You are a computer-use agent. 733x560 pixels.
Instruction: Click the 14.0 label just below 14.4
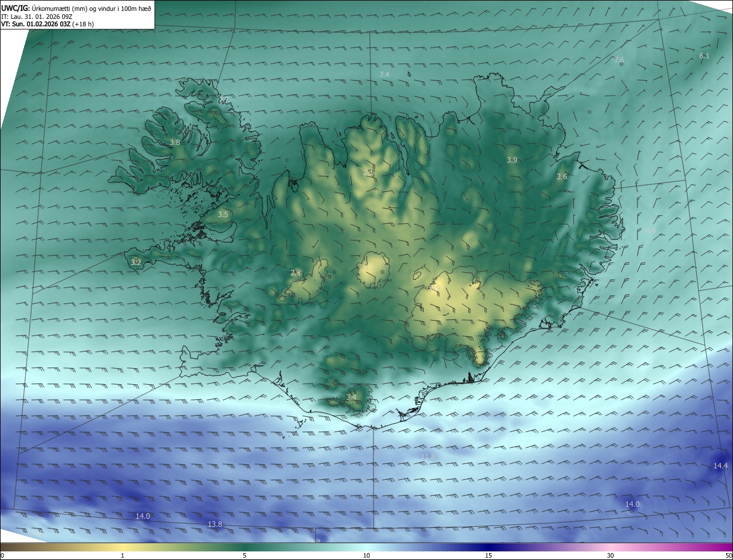click(x=632, y=504)
